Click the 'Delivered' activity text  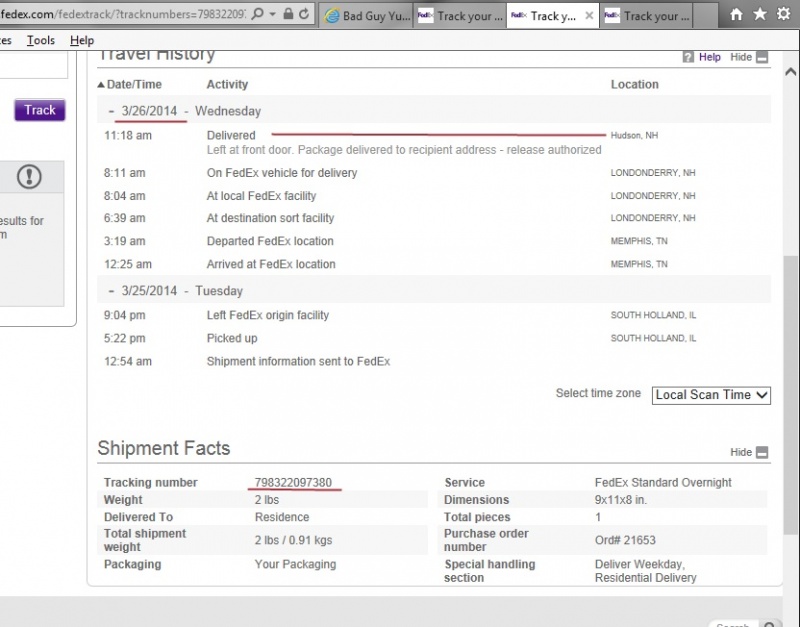click(x=231, y=136)
